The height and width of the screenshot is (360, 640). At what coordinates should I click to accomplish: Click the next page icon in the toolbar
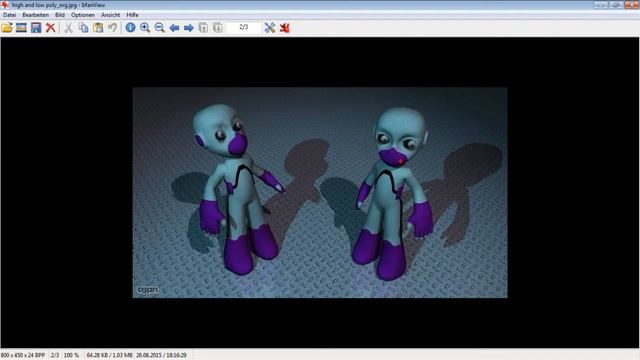(x=218, y=28)
